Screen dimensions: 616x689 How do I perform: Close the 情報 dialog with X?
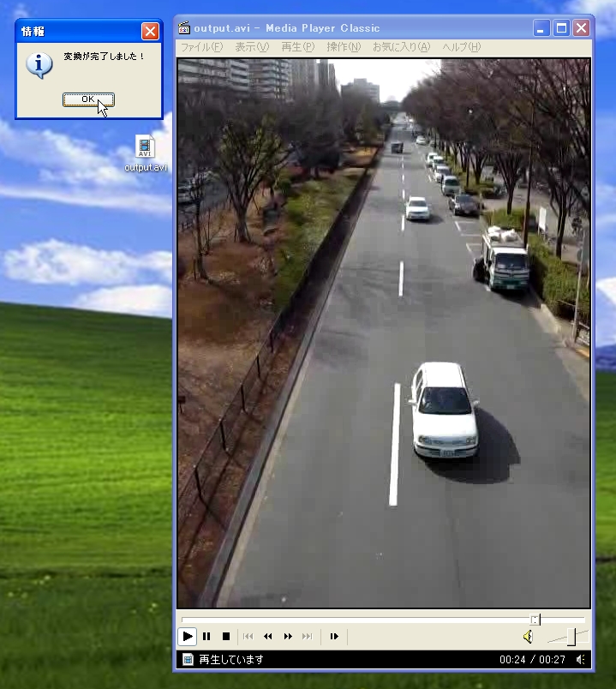150,31
